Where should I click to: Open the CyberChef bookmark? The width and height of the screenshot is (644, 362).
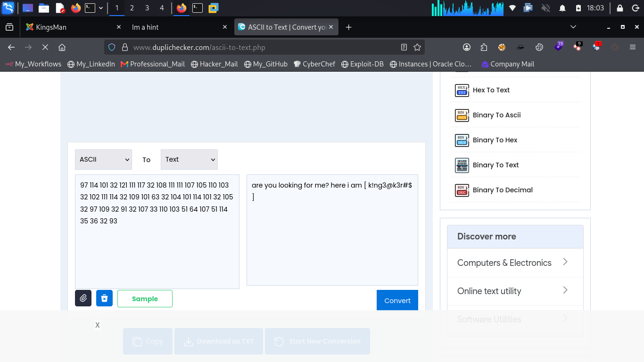(314, 64)
